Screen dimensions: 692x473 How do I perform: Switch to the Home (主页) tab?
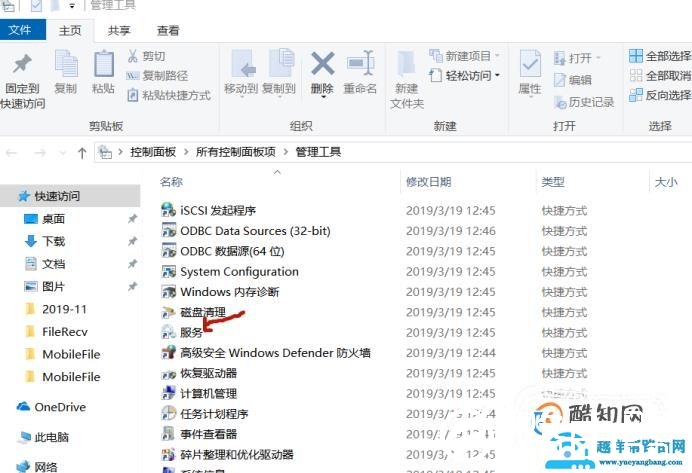click(70, 30)
